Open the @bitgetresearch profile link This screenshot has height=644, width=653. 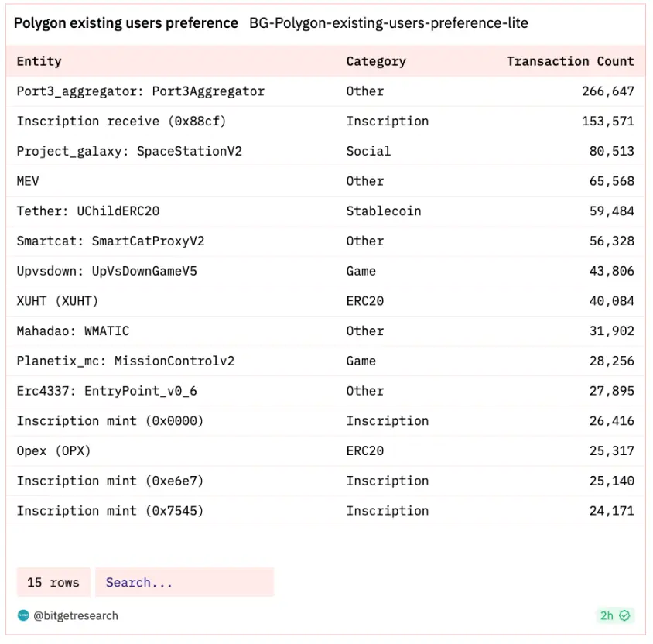click(75, 615)
